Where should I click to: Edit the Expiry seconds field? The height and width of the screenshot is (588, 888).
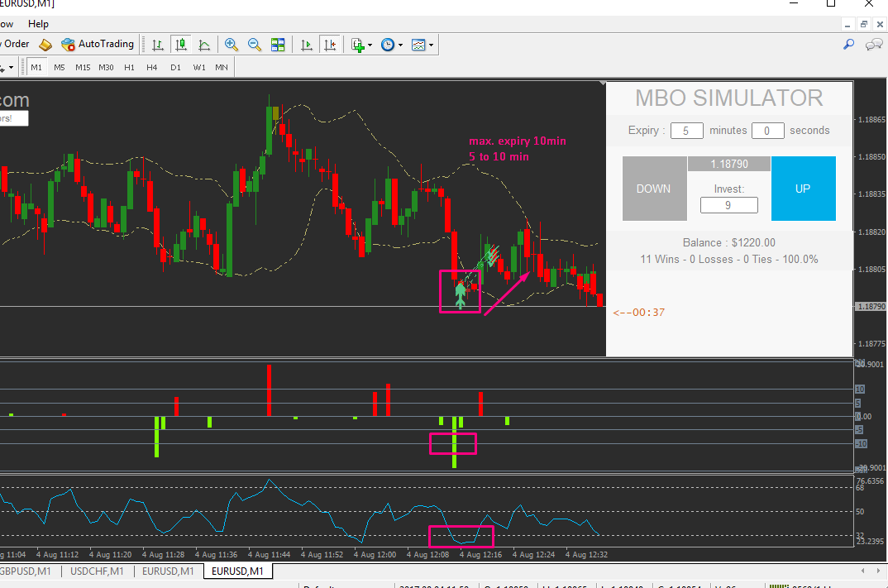coord(767,131)
